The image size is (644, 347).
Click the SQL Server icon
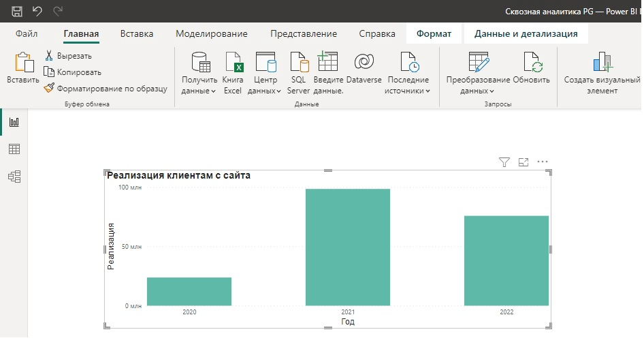(298, 73)
